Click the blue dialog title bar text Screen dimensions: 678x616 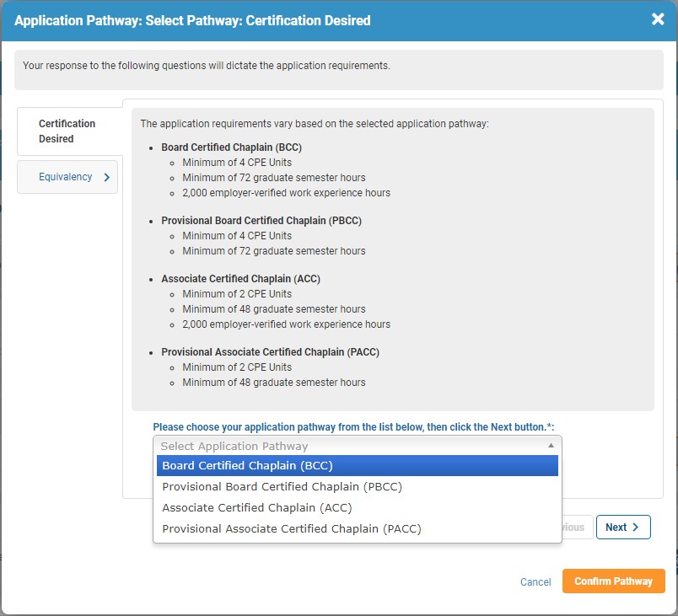192,20
